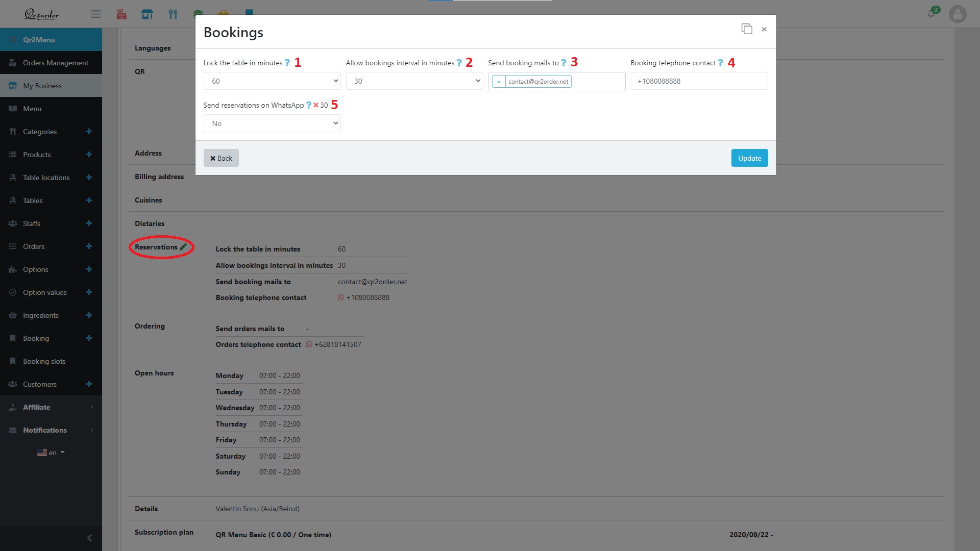Click the Update button

coord(749,158)
